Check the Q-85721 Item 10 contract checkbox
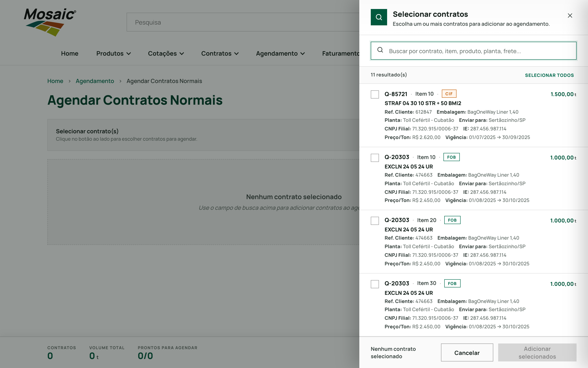This screenshot has width=588, height=368. 375,94
